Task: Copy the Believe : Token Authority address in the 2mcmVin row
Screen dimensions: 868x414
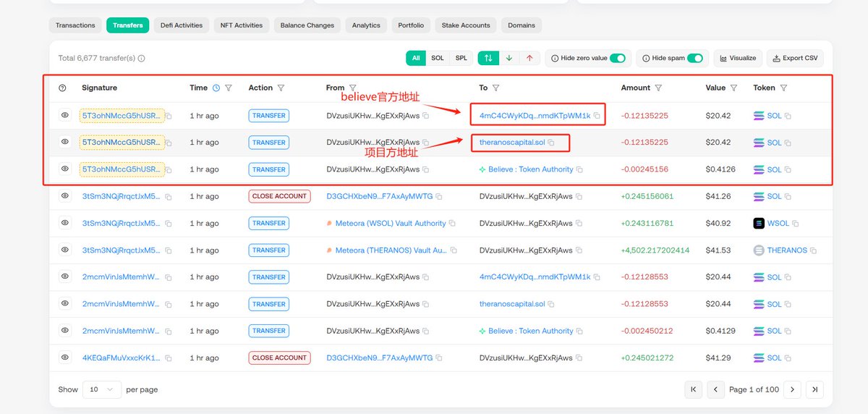Action: click(579, 331)
